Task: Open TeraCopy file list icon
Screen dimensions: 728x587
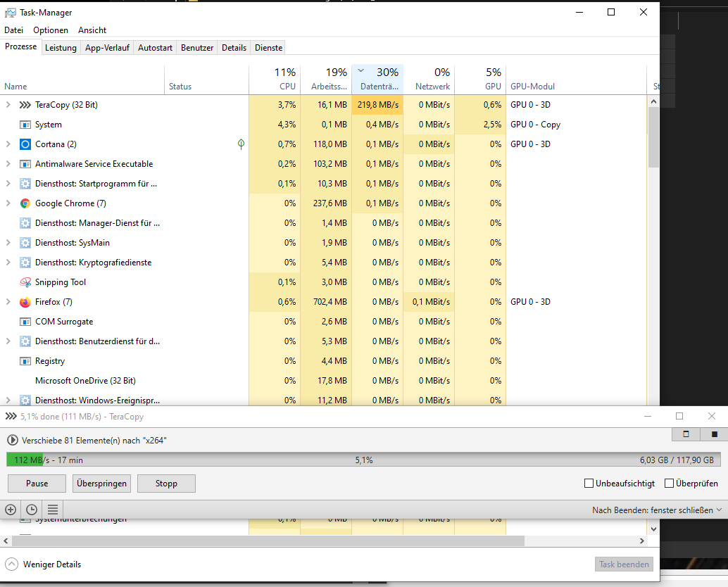Action: click(x=53, y=510)
